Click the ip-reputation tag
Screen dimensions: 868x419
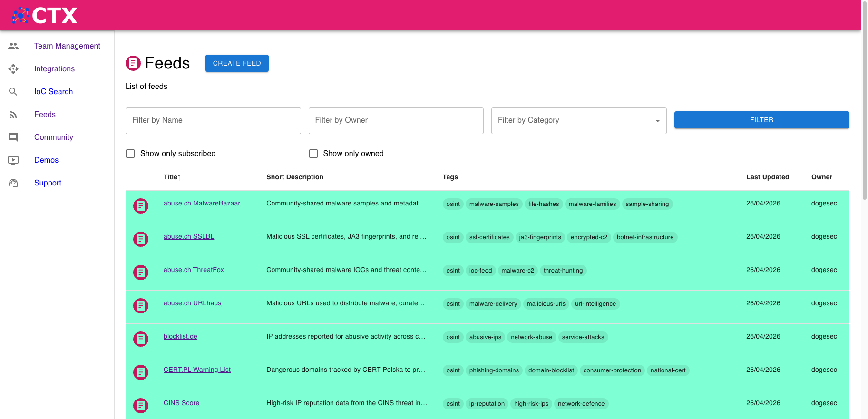487,404
